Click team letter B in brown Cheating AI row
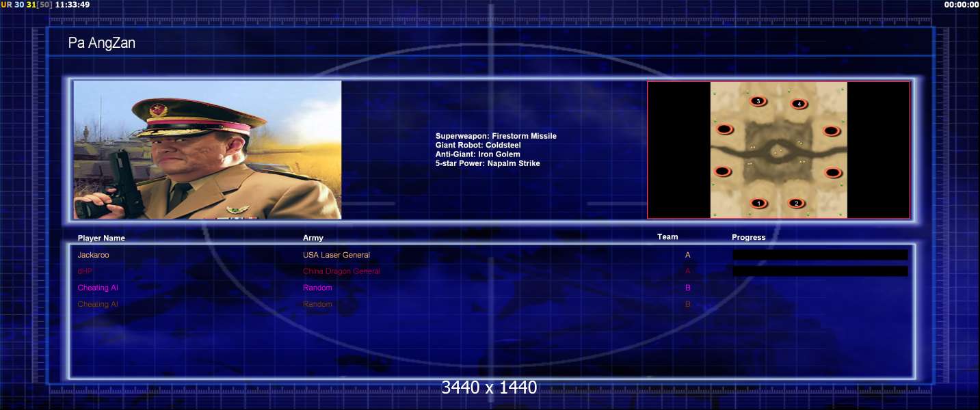The image size is (980, 410). point(688,304)
